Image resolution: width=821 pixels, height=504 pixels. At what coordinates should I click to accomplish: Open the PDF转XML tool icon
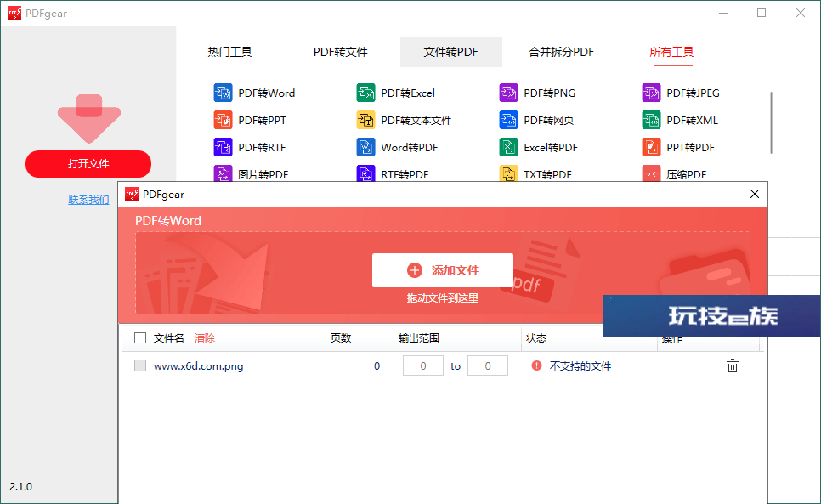point(651,121)
